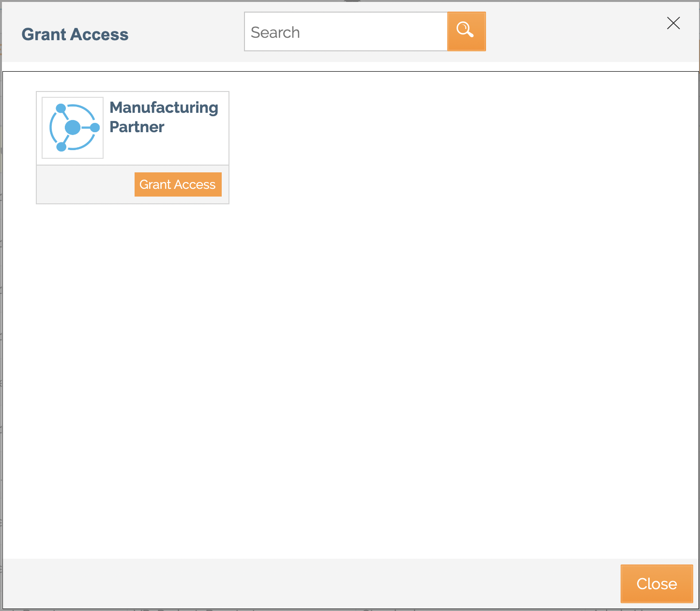The height and width of the screenshot is (611, 700).
Task: Click the word Partner in card title
Action: coord(137,127)
